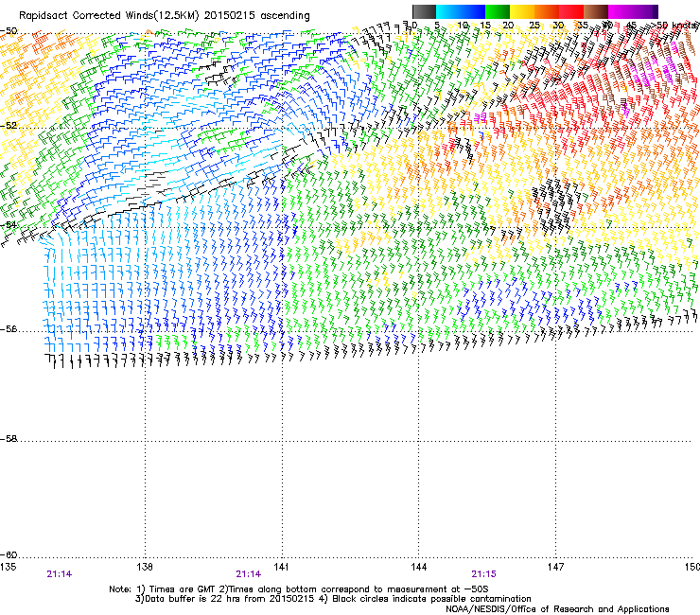Click the brown 35-40 knots legend swatch
Screen dimensions: 700x615
(596, 11)
